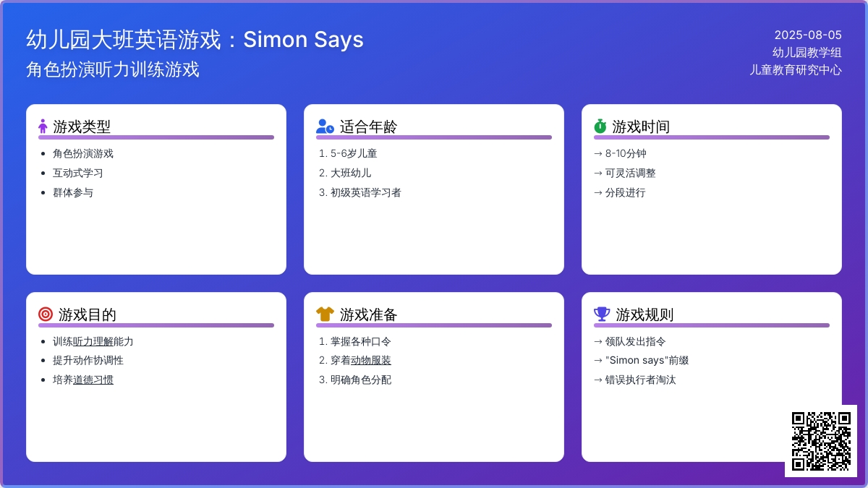
Task: Click the child icon beside 游戏类型
Action: [x=43, y=127]
